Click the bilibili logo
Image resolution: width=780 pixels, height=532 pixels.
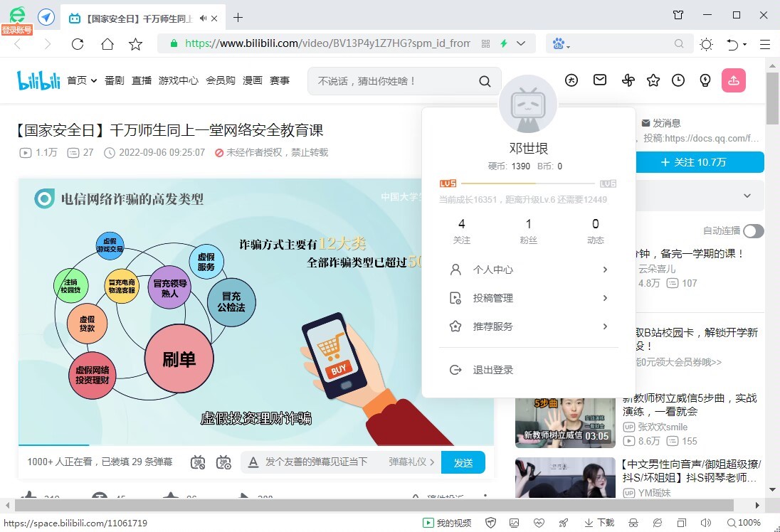[38, 80]
